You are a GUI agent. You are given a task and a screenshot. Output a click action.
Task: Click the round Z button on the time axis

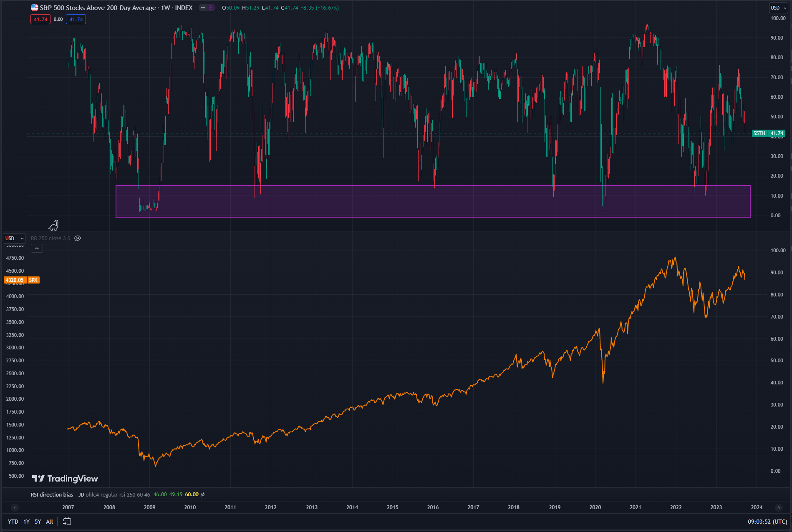[x=15, y=507]
